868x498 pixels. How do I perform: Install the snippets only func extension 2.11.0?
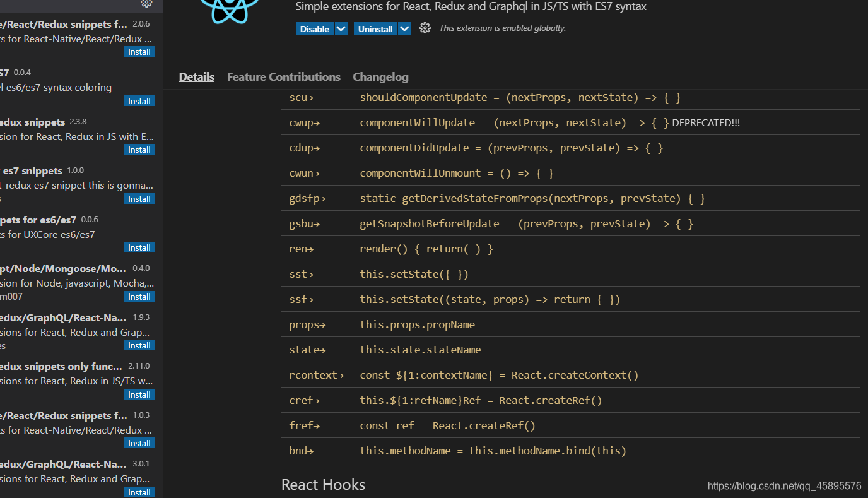tap(139, 394)
